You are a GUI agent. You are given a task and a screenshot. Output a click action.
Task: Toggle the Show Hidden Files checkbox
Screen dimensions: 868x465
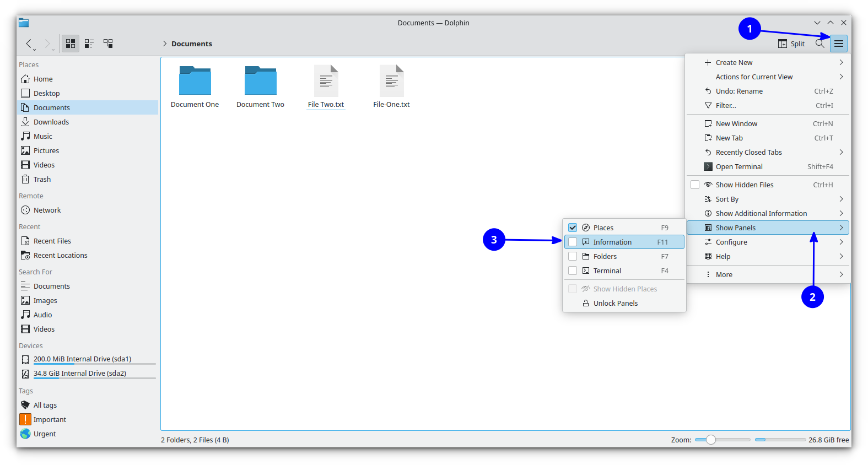point(695,185)
